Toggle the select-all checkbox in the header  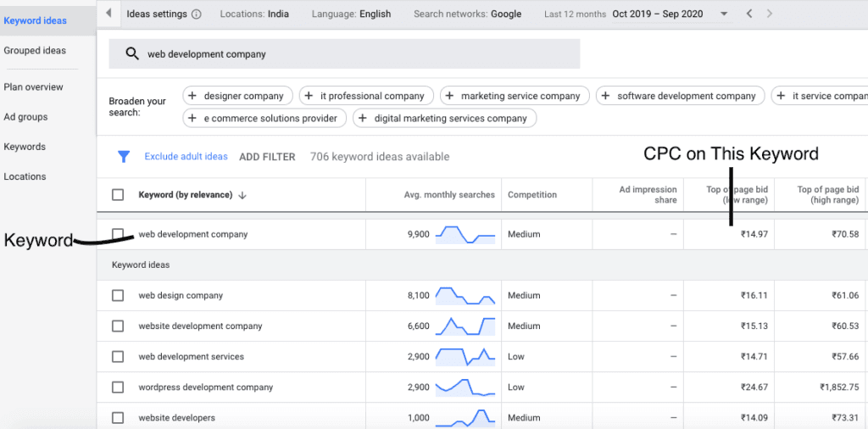point(118,195)
